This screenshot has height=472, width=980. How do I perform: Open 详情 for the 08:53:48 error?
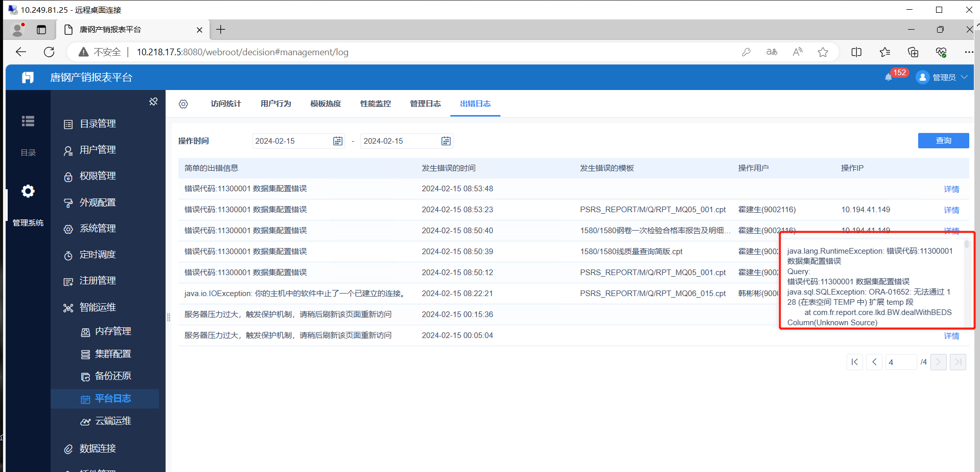point(951,189)
